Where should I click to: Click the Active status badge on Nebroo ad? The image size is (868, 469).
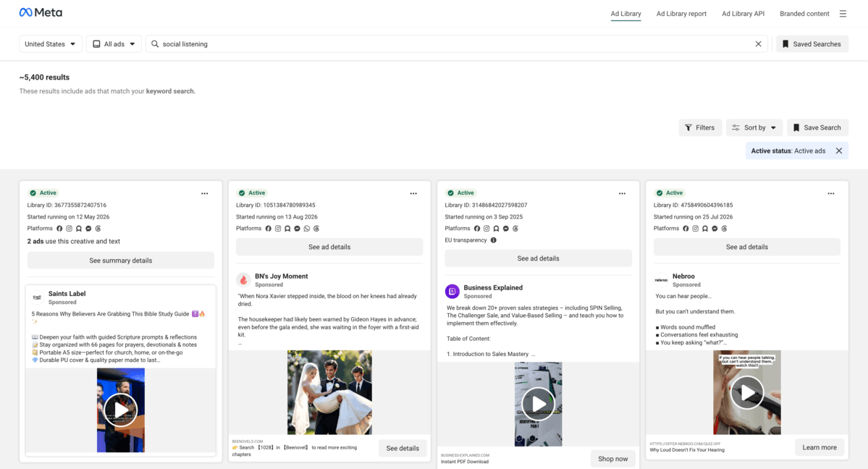(x=669, y=193)
